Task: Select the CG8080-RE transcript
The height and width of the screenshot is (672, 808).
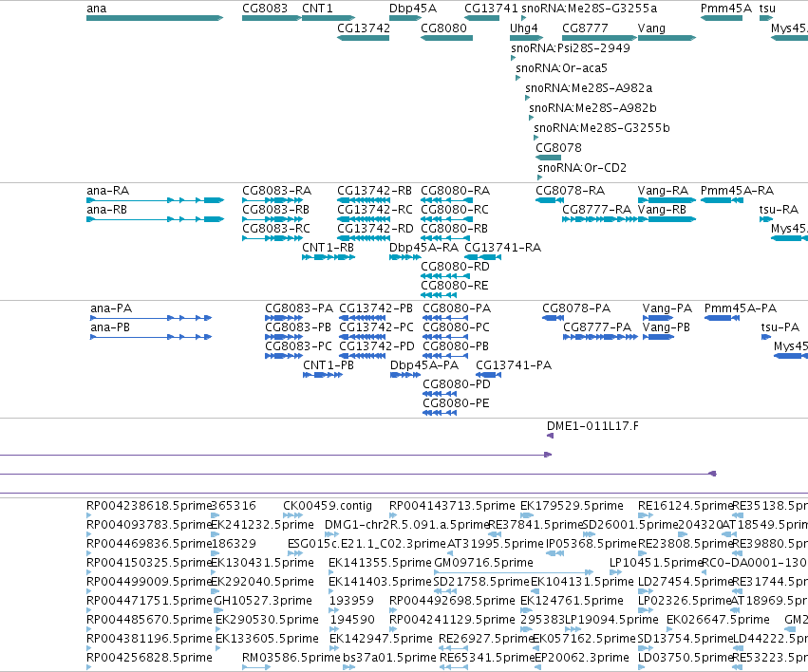Action: click(439, 295)
